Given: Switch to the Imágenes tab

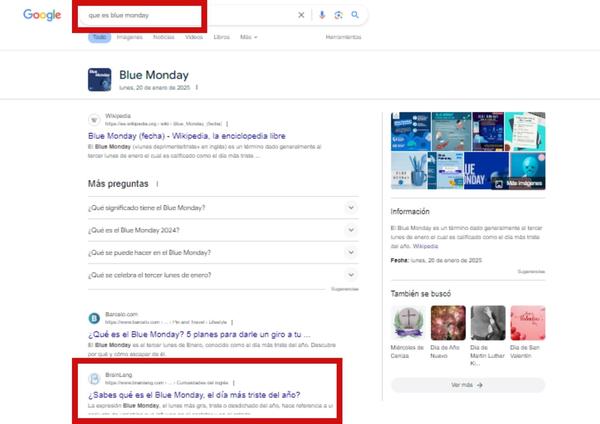Looking at the screenshot, I should 129,37.
